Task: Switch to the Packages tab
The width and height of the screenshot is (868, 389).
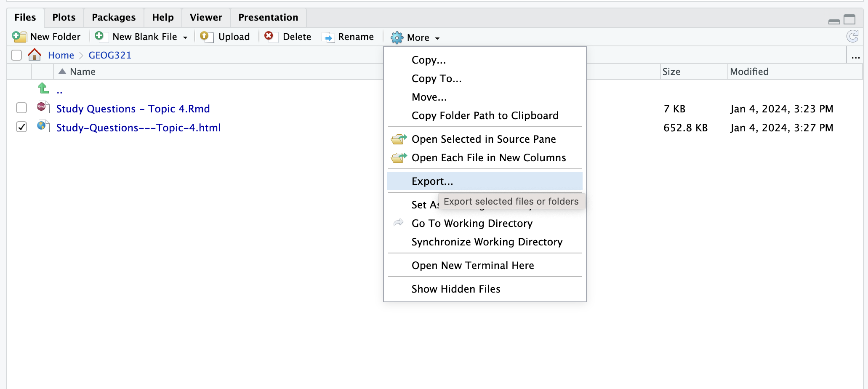Action: (113, 17)
